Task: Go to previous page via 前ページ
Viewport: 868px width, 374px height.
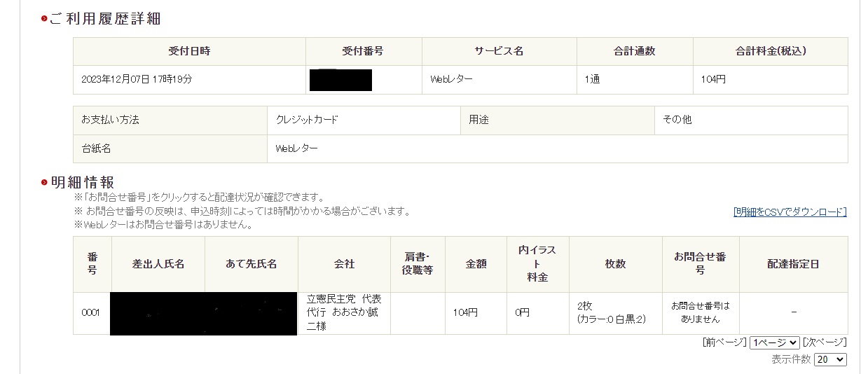Action: tap(724, 342)
